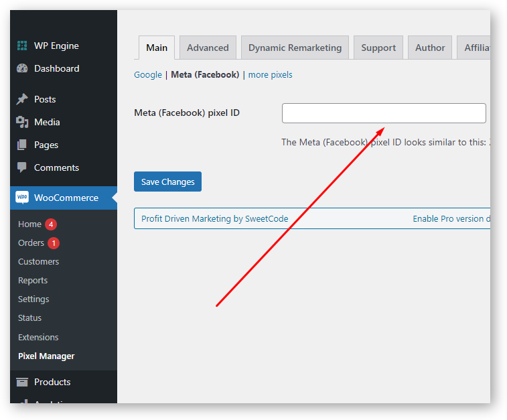This screenshot has height=420, width=507.
Task: Switch to the partially visible Affiliate tab
Action: pos(474,48)
